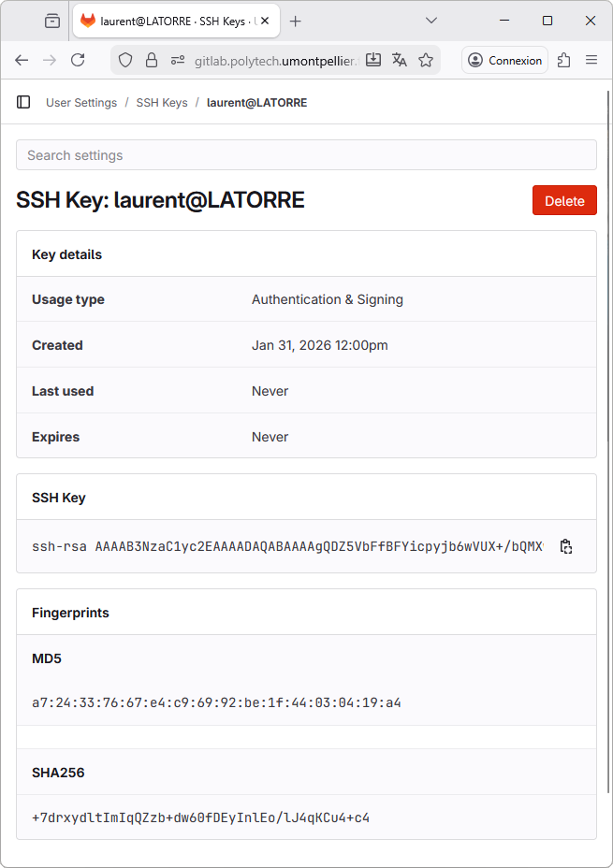Open the site permissions icon in address bar

(x=178, y=60)
